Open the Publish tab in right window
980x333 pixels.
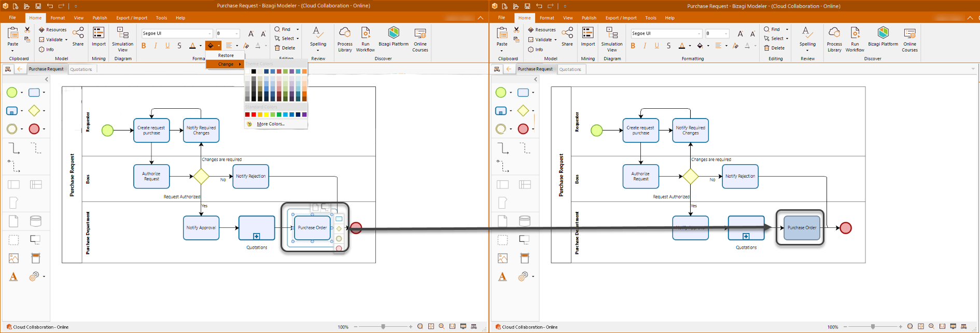click(589, 18)
